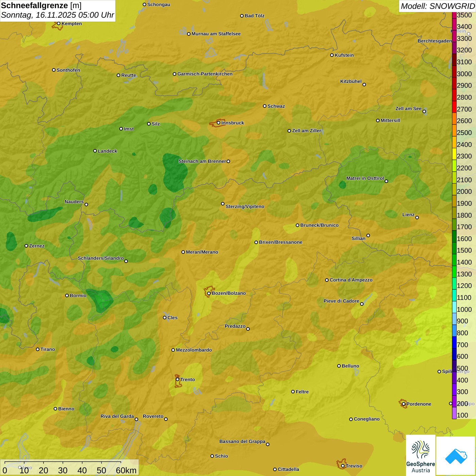Click the Bassano del Grappa label
The image size is (476, 476).
click(x=242, y=441)
